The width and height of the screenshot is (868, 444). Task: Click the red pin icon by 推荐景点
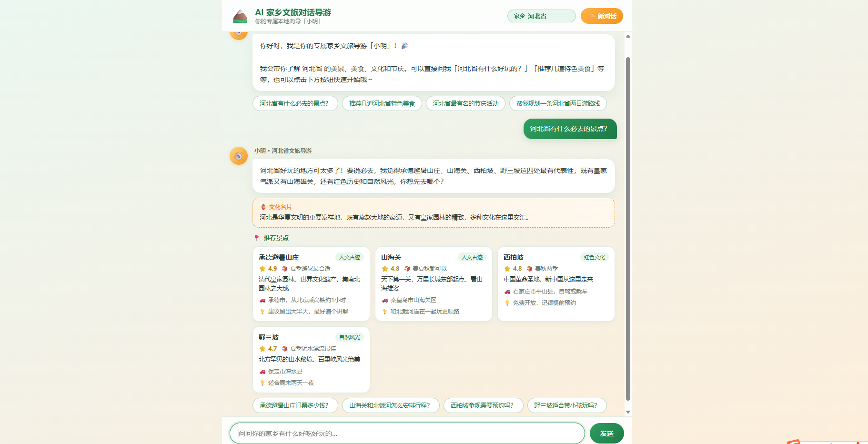coord(257,238)
